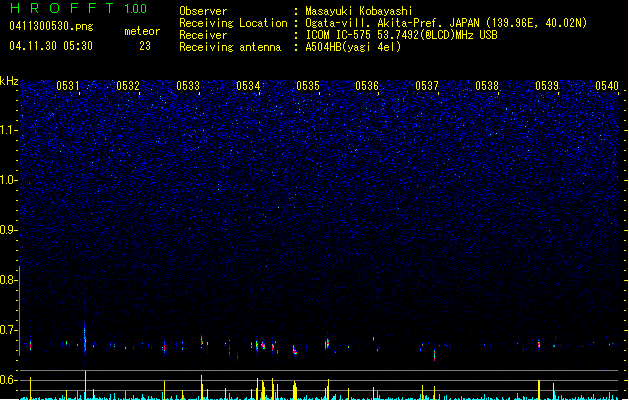Click the 0.7 frequency axis label
Screen dimensions: 629x400
[8, 330]
